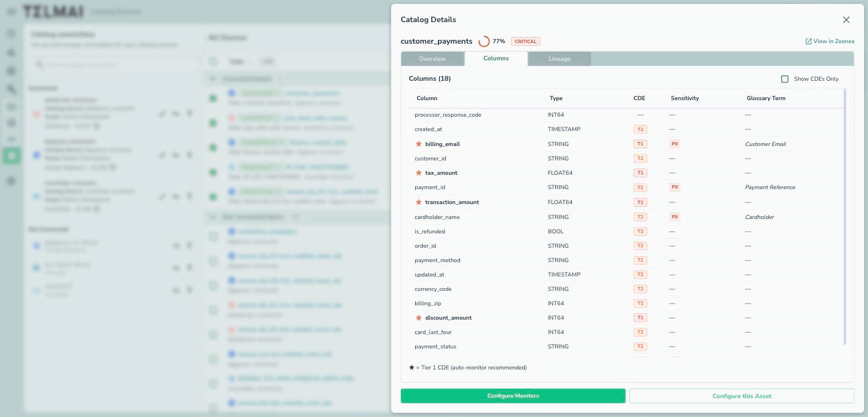This screenshot has width=868, height=417.
Task: Click the T2 badge on order_id row
Action: coord(640,246)
